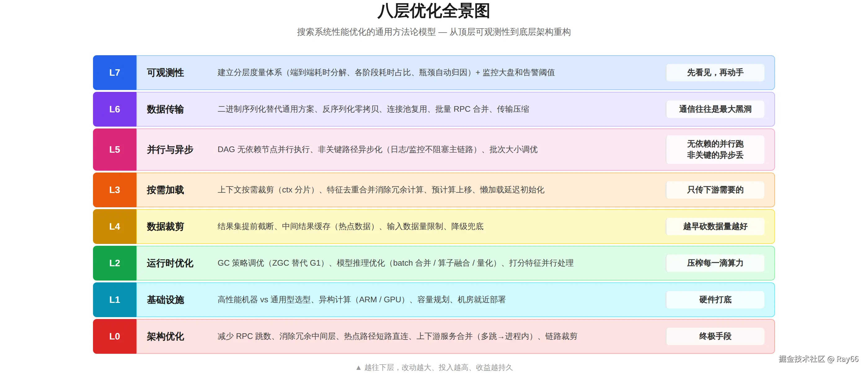The image size is (868, 373).
Task: Click the layer name 基础设施
Action: 165,299
